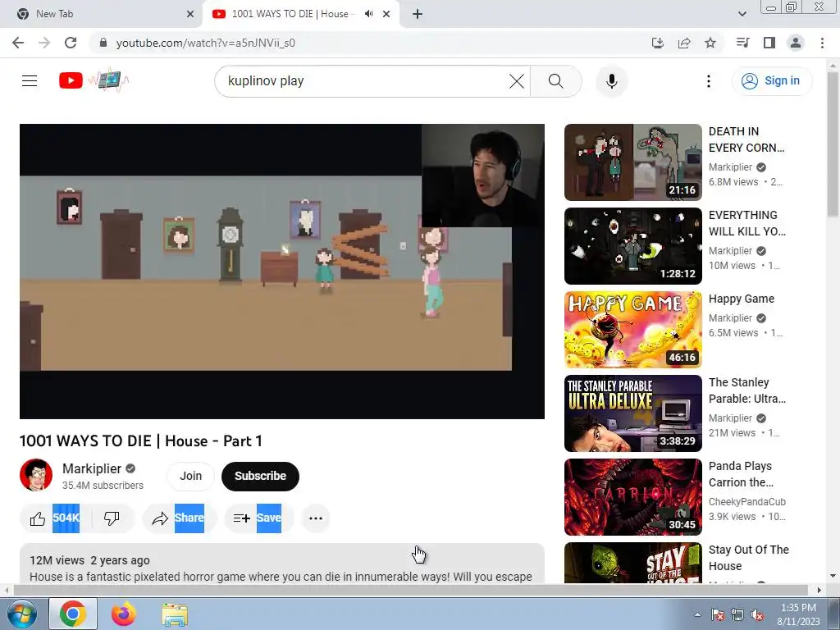The width and height of the screenshot is (840, 630).
Task: Open the Windows Start menu
Action: (21, 614)
